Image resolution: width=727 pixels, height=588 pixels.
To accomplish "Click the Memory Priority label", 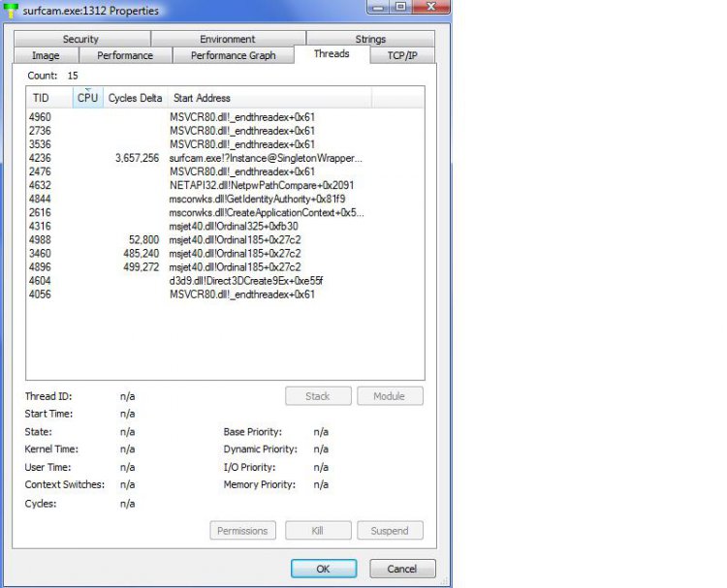I will (259, 484).
